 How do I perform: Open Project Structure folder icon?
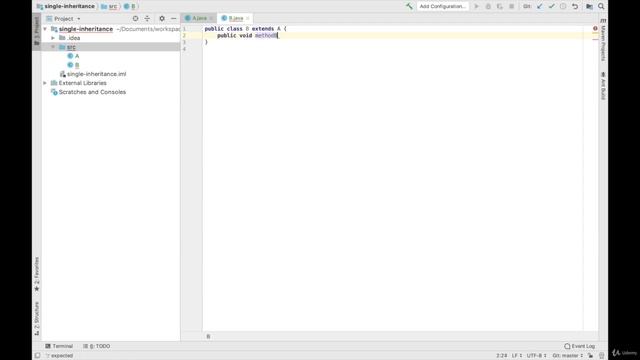[589, 6]
